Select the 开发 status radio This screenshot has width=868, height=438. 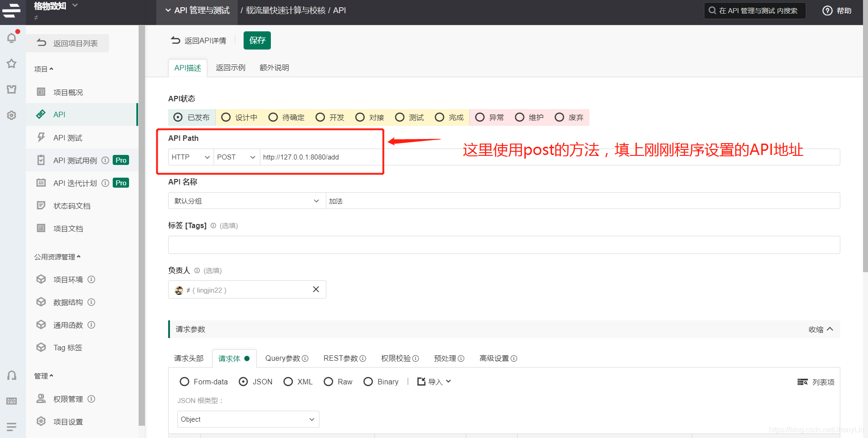tap(320, 117)
